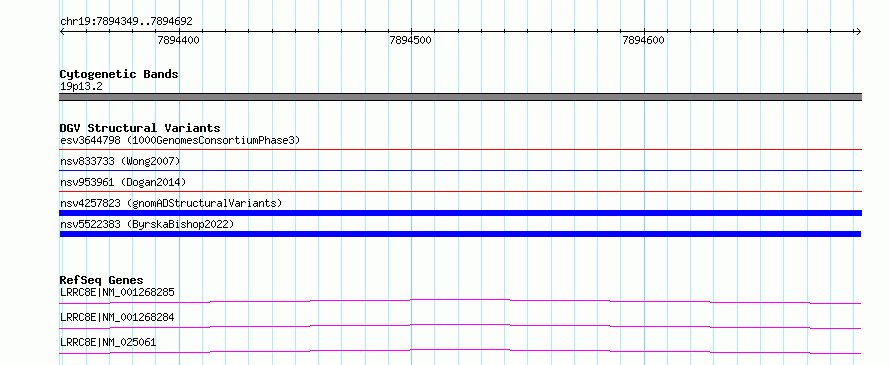The image size is (890, 365).
Task: Click the 7894600 ruler position label
Action: 643,40
